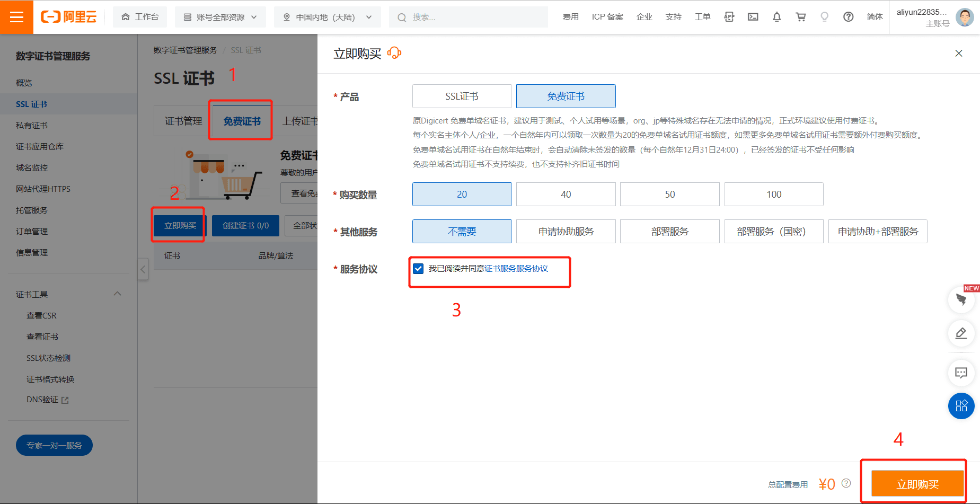Open the shopping cart icon
The width and height of the screenshot is (980, 504).
click(x=800, y=17)
